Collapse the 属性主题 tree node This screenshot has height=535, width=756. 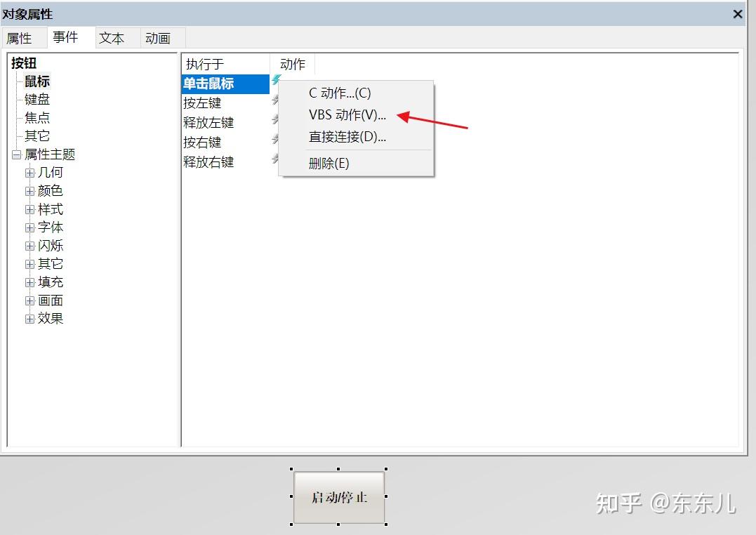16,154
